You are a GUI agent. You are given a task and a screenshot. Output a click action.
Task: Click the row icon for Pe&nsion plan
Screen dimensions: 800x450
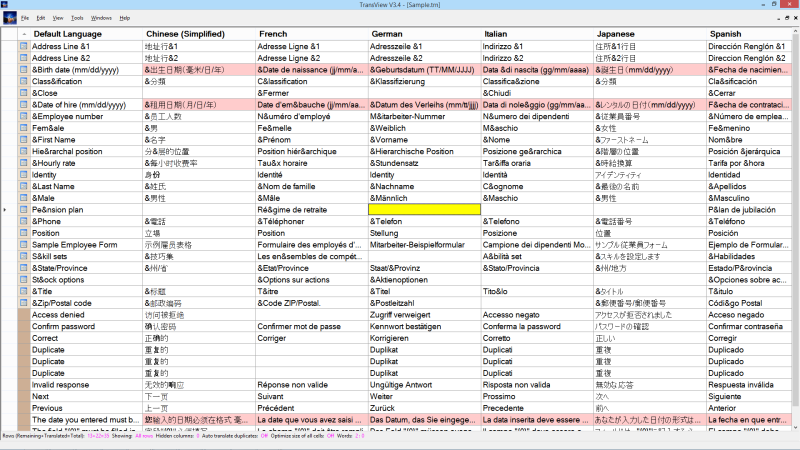[23, 210]
